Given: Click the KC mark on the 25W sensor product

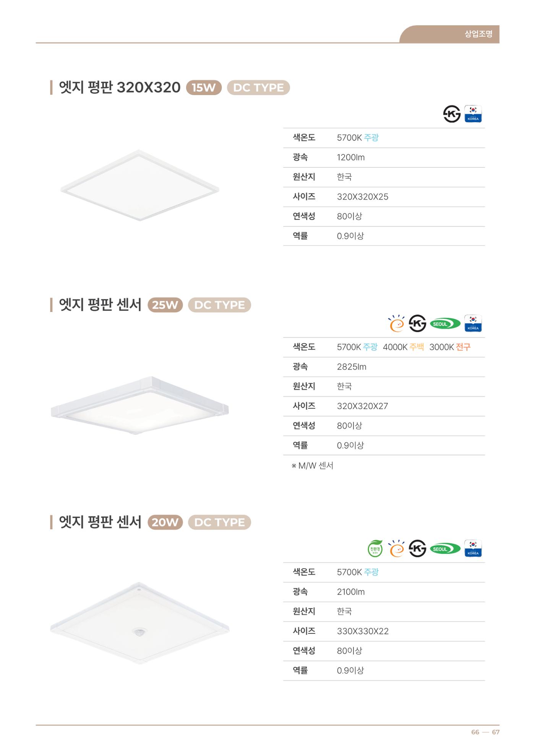Looking at the screenshot, I should [417, 323].
